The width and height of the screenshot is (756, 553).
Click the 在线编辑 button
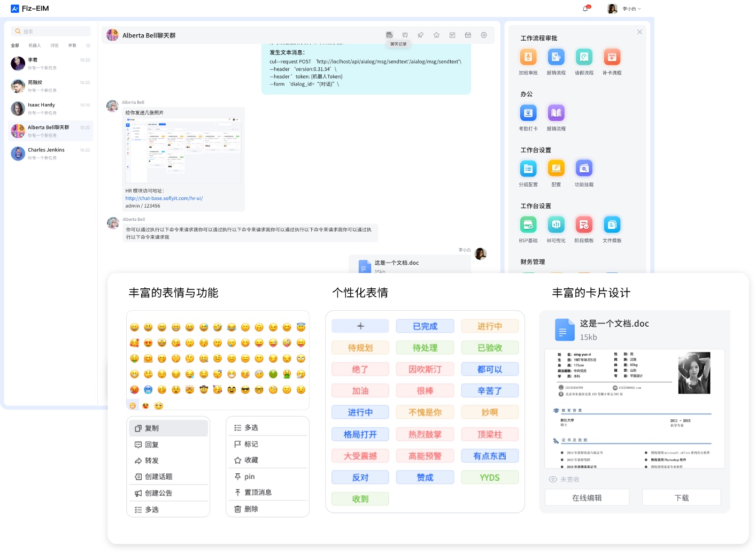point(587,498)
